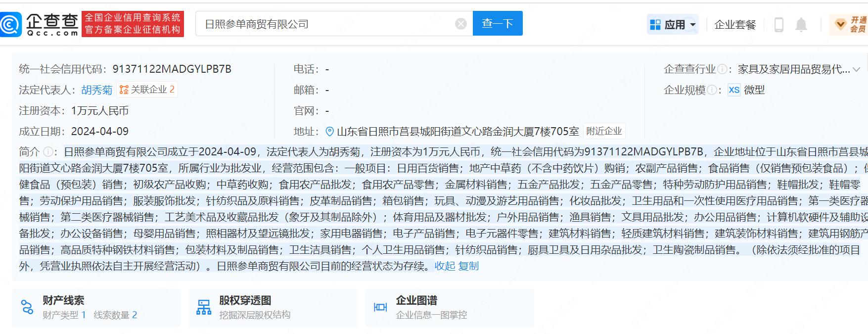
Task: Click 财产类型 1 in the 财产线索 card
Action: coord(64,315)
